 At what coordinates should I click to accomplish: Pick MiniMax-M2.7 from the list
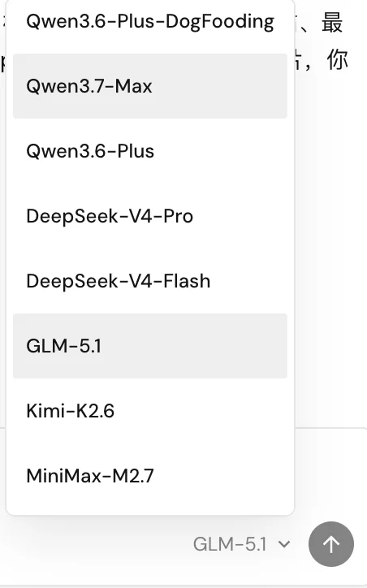click(150, 475)
